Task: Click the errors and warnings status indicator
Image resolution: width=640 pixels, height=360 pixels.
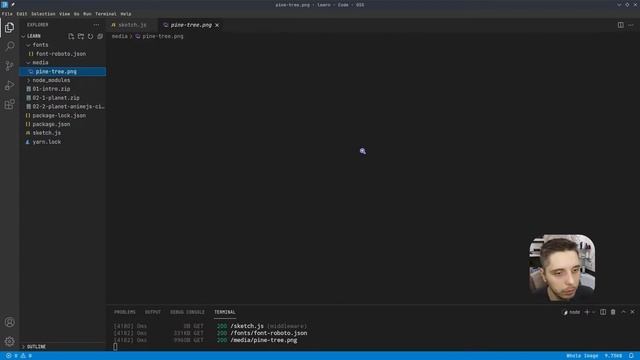Action: point(19,356)
